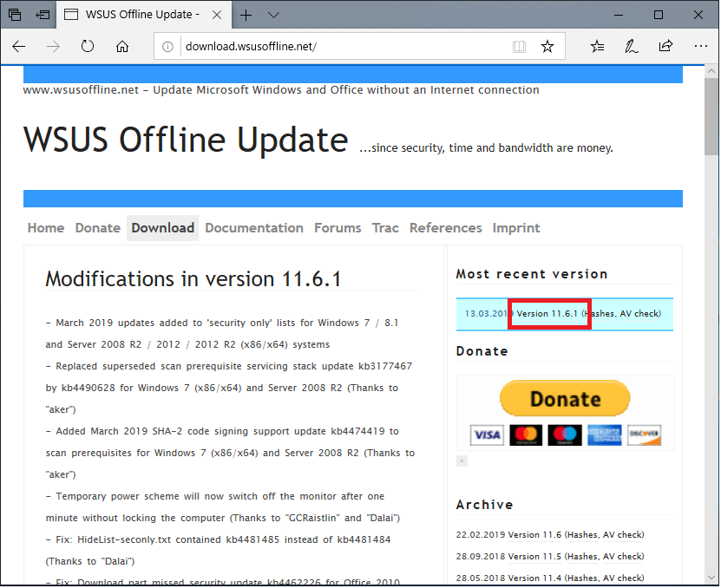
Task: Open the References navigation item
Action: tap(446, 228)
